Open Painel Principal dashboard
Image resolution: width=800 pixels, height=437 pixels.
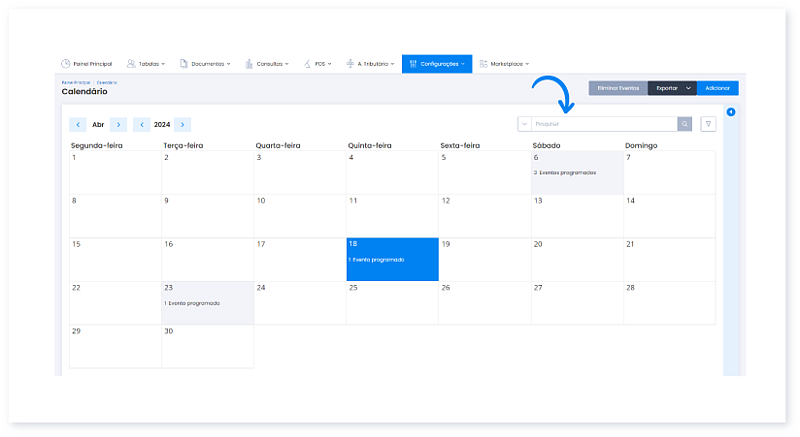[86, 64]
